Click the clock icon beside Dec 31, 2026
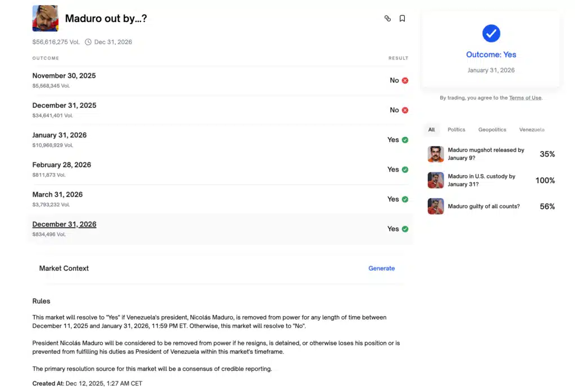Viewport: 575px width, 392px height. coord(88,42)
